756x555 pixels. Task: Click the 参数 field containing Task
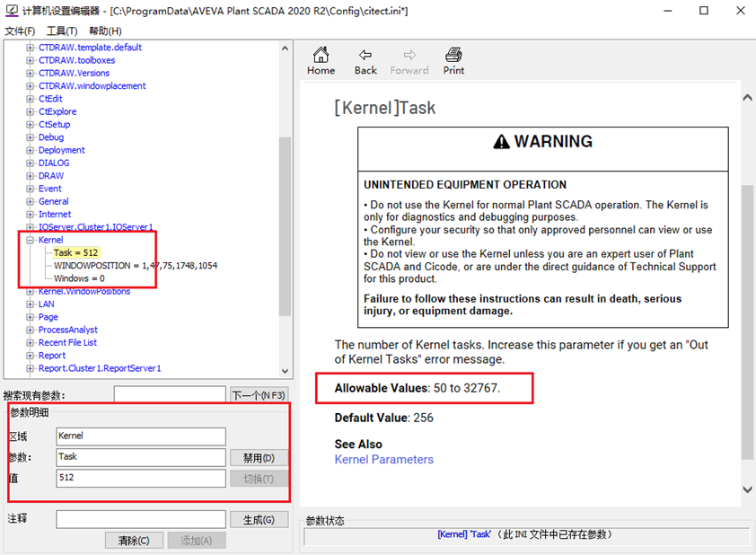(141, 457)
